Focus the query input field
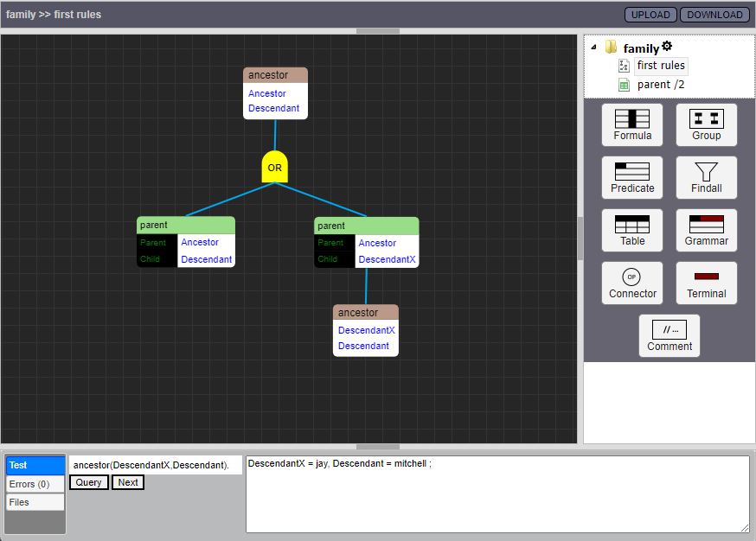 tap(155, 465)
